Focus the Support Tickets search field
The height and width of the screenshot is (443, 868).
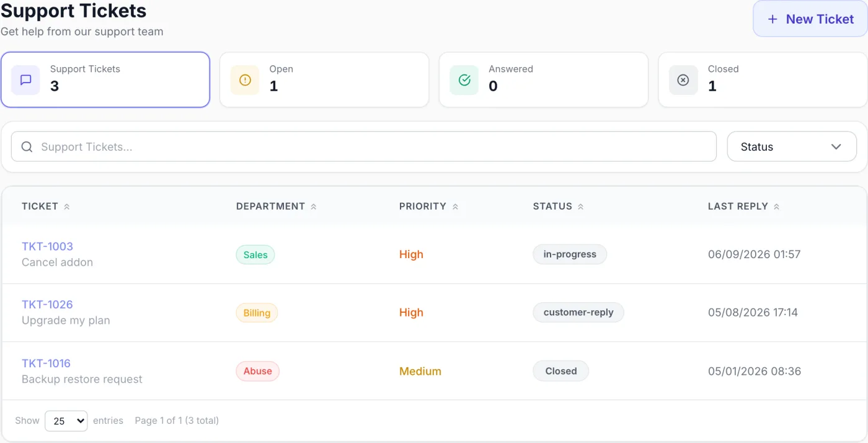click(364, 147)
